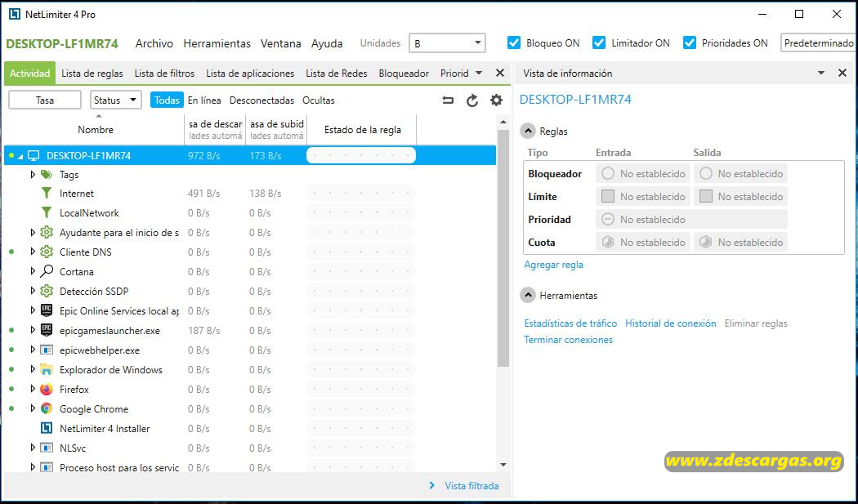Click the Tasa input box
858x504 pixels.
click(45, 100)
